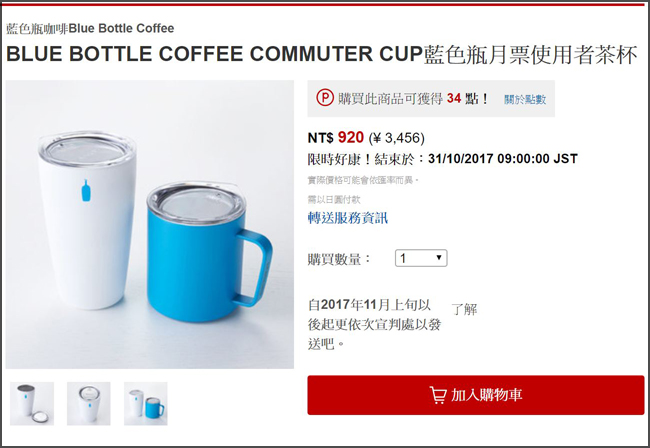Viewport: 650px width, 448px height.
Task: Click the shipping notice about 2017年11月上旬
Action: click(374, 324)
